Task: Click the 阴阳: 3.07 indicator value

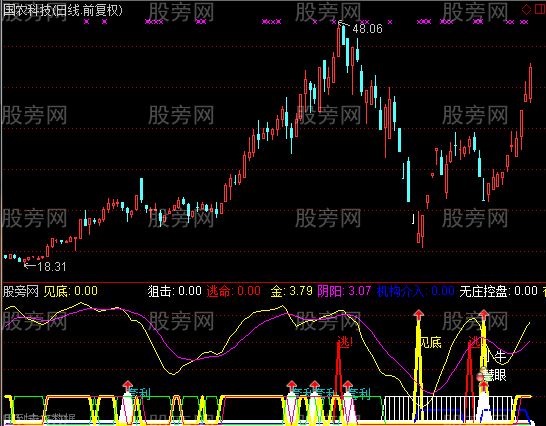Action: click(344, 291)
